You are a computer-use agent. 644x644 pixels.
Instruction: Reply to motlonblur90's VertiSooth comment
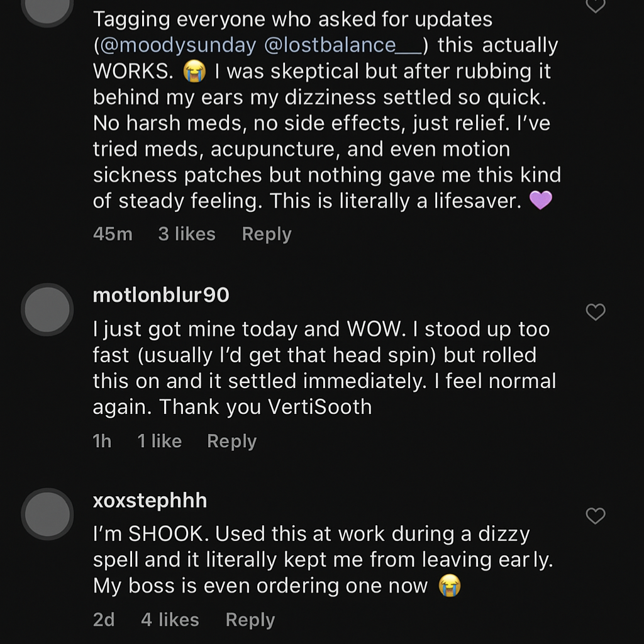pos(231,441)
